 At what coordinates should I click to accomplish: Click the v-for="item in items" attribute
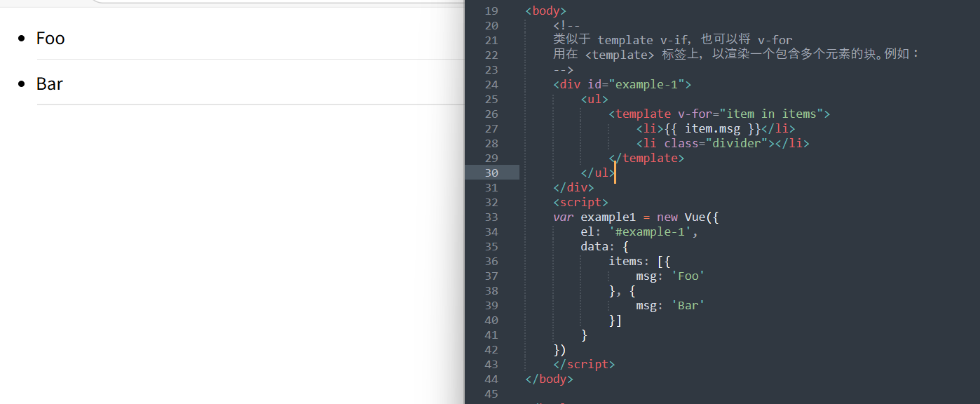[750, 114]
